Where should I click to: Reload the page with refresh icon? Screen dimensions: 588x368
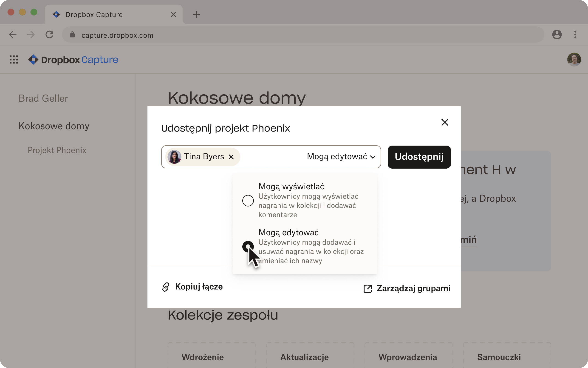49,34
